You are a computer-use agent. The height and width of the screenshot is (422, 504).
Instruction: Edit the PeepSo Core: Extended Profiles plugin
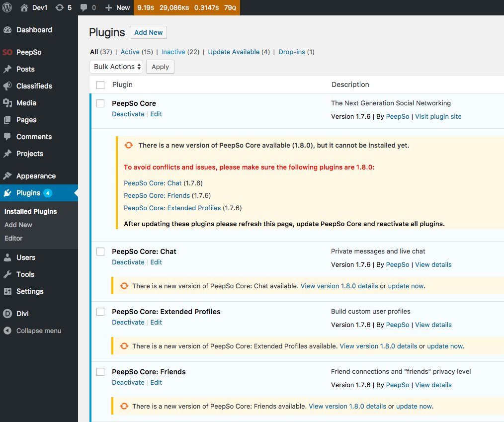(x=156, y=323)
